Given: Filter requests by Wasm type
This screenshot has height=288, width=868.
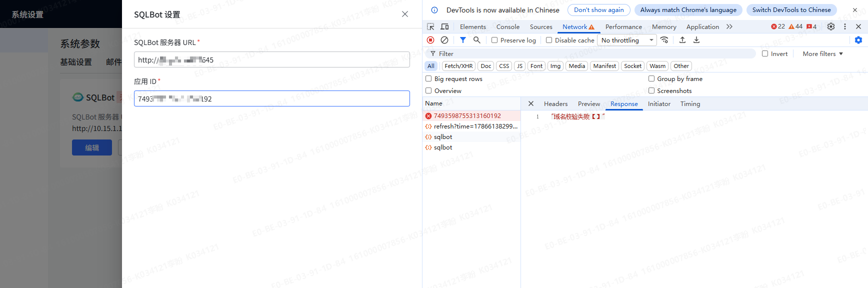Looking at the screenshot, I should (657, 66).
